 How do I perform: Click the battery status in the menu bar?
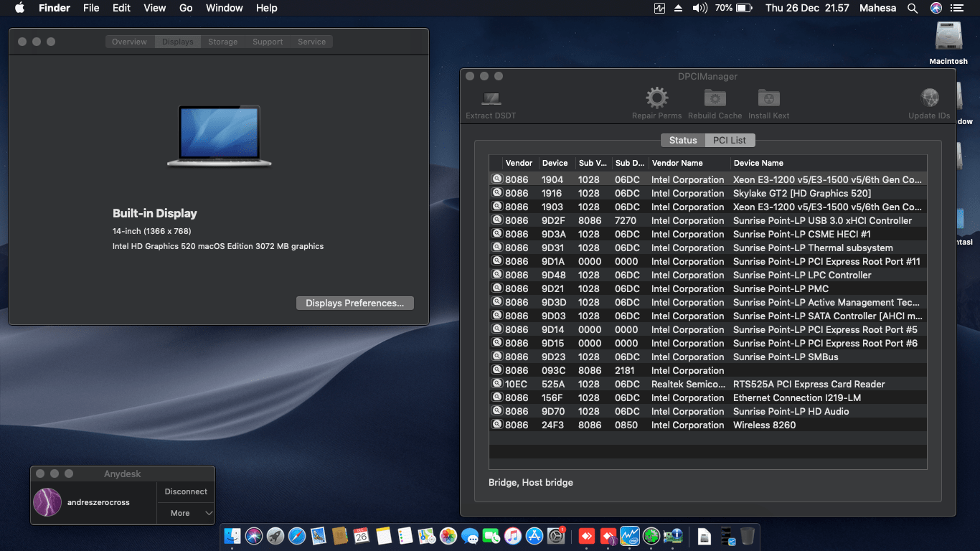pyautogui.click(x=733, y=8)
